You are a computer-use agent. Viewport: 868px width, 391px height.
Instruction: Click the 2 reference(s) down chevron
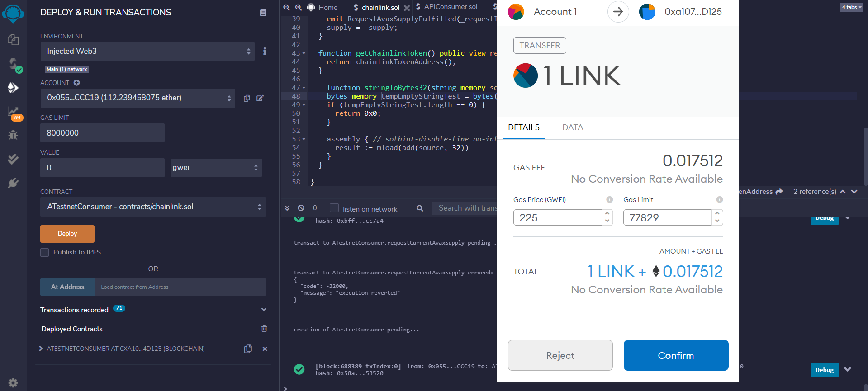pos(854,192)
